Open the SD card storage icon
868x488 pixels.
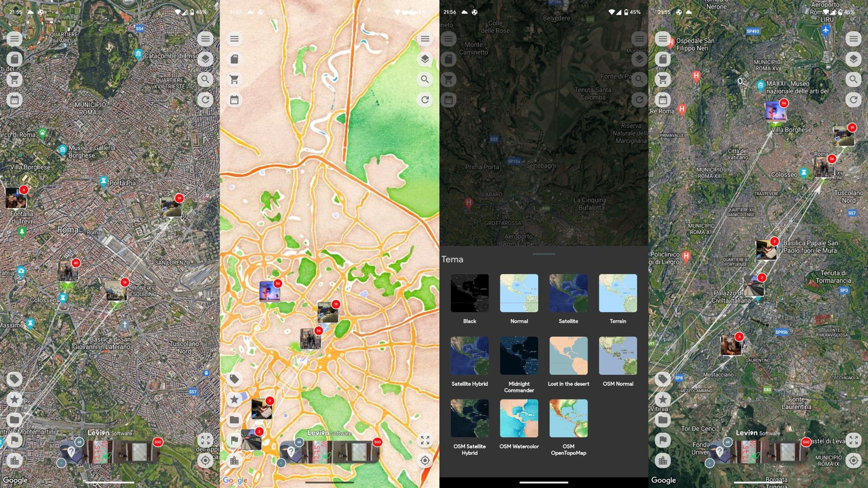pyautogui.click(x=14, y=59)
